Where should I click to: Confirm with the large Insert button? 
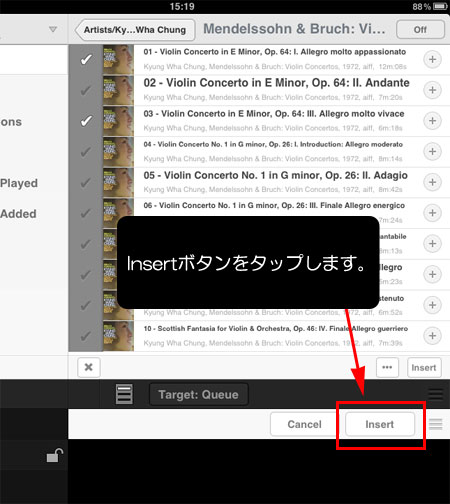380,424
